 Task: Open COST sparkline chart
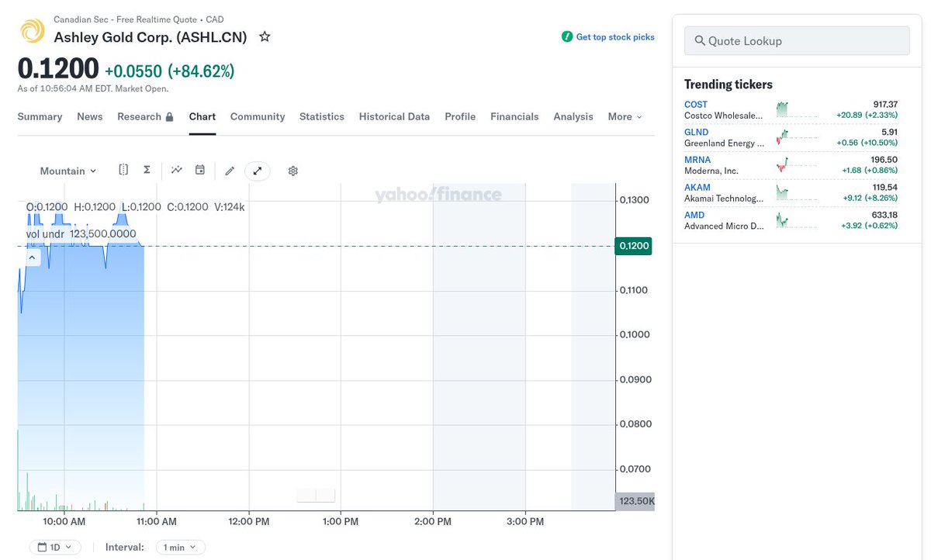coord(797,109)
